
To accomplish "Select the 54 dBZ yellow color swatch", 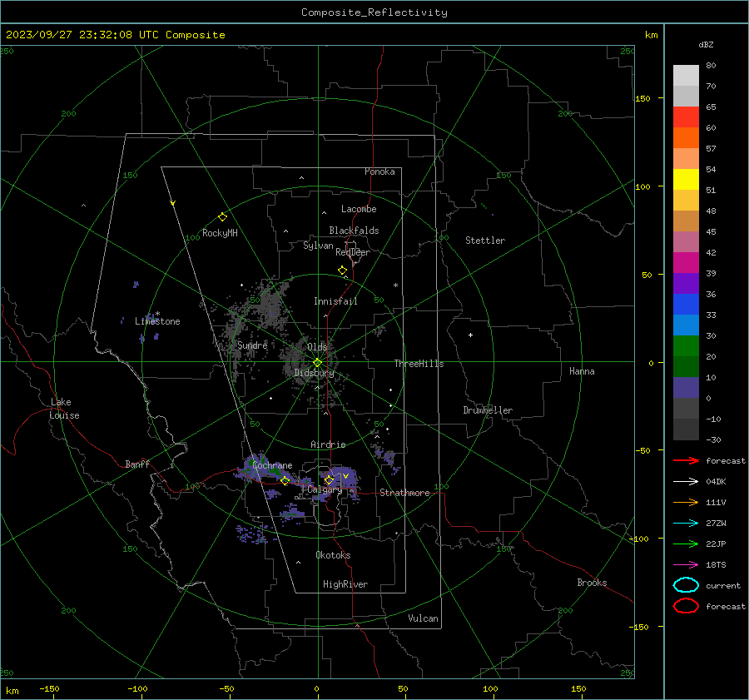I will click(x=686, y=179).
